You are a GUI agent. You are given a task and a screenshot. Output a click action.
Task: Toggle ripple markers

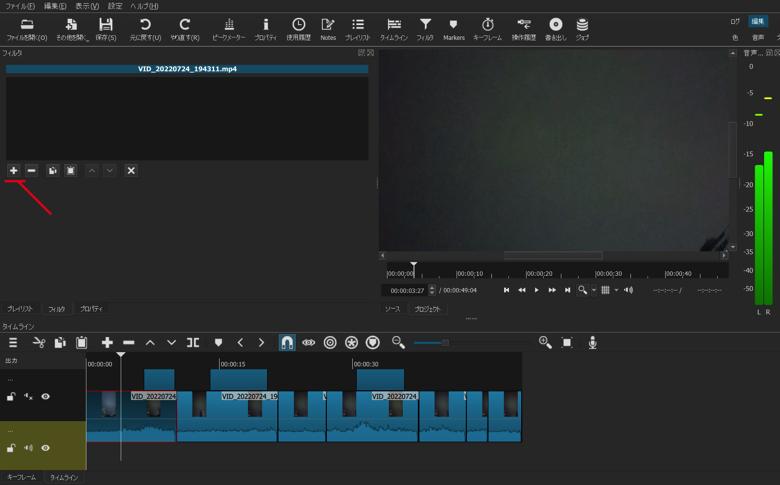coord(373,343)
